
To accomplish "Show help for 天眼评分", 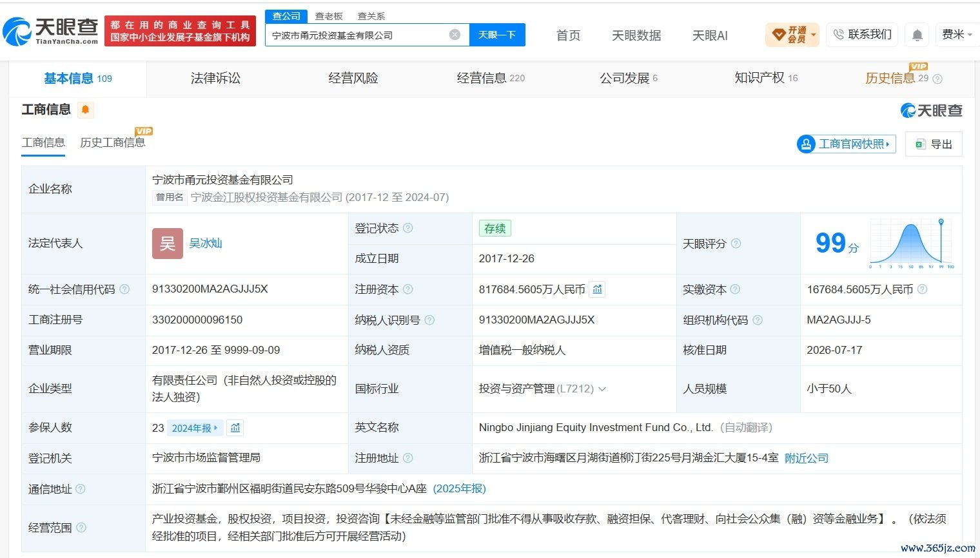I will (736, 244).
